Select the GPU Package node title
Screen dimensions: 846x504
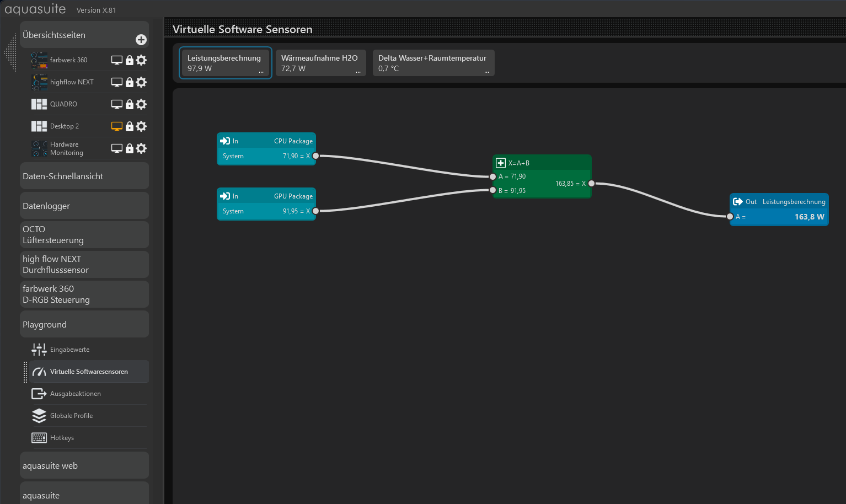(293, 196)
